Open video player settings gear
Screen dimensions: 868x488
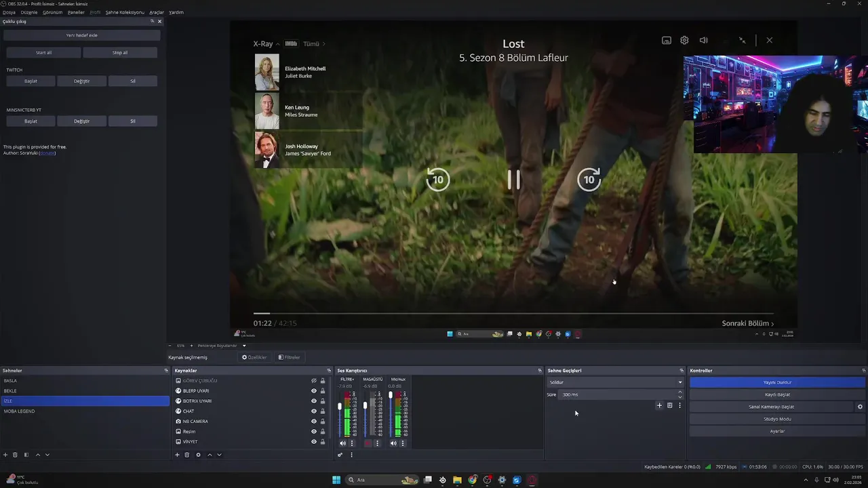[684, 40]
